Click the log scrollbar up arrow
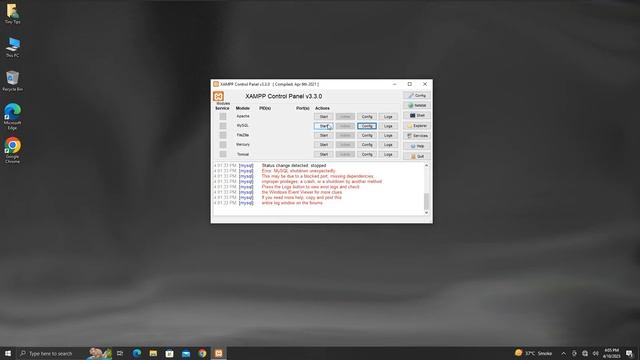640x360 pixels. [x=427, y=166]
